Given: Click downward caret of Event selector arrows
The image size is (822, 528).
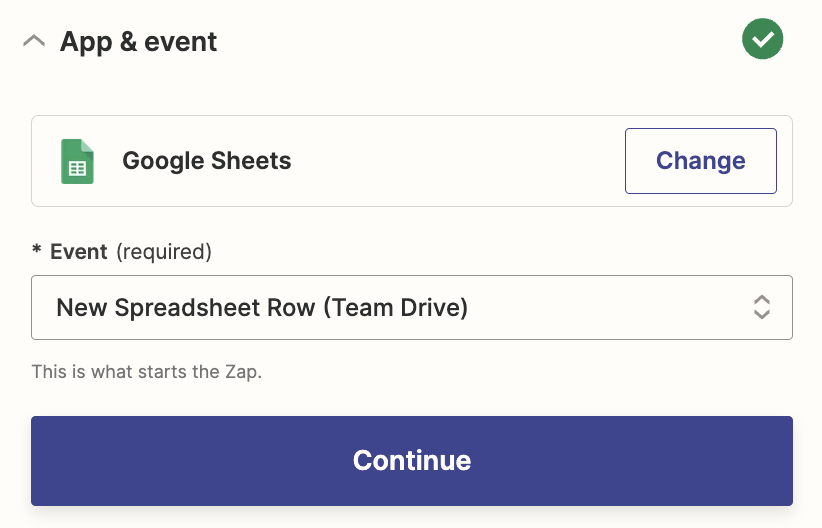Looking at the screenshot, I should [762, 315].
